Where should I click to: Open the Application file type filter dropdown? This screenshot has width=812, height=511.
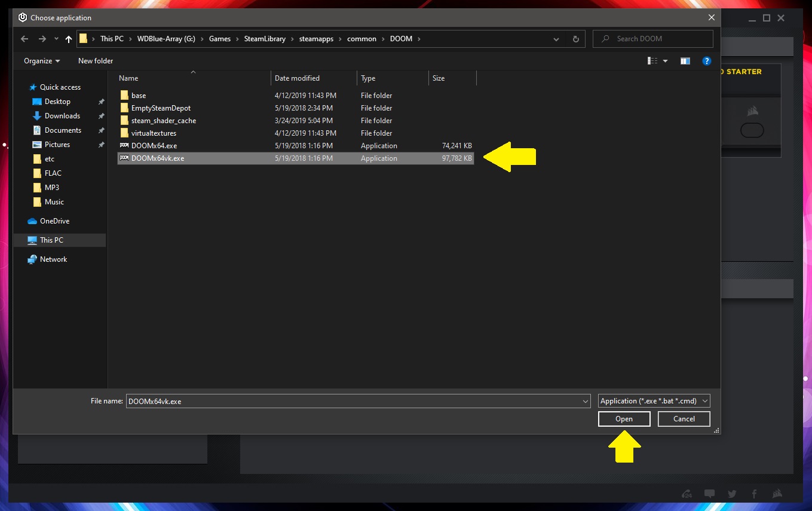[654, 401]
